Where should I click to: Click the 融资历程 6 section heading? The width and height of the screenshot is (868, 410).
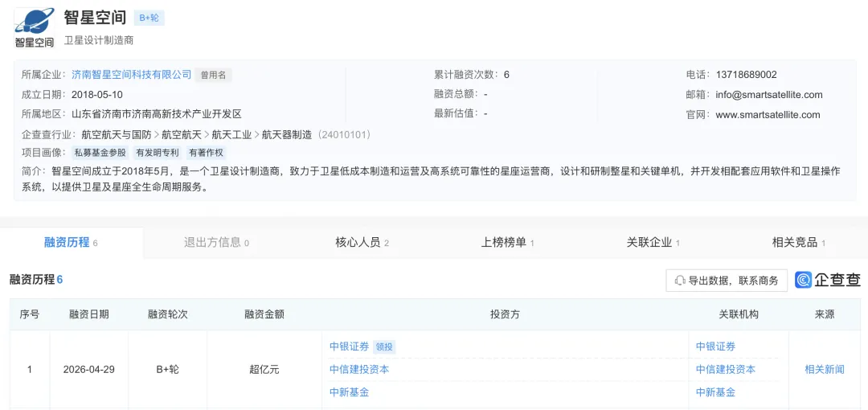coord(36,280)
